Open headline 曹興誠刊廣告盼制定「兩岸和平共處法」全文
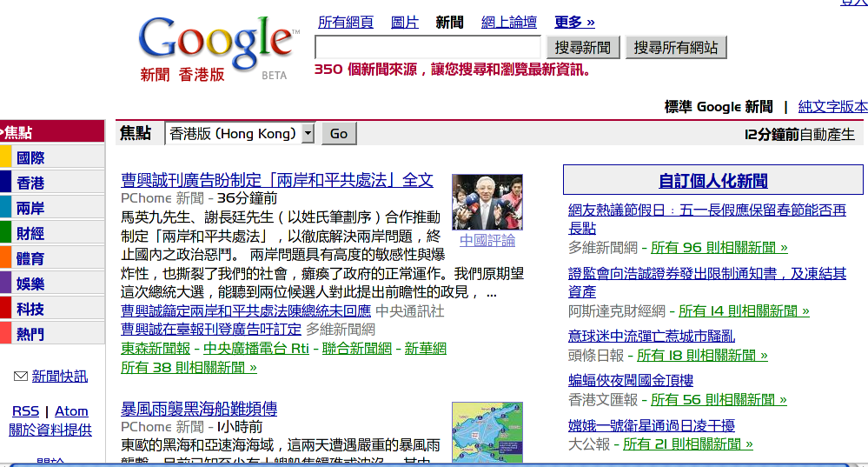This screenshot has width=868, height=467. pos(277,180)
